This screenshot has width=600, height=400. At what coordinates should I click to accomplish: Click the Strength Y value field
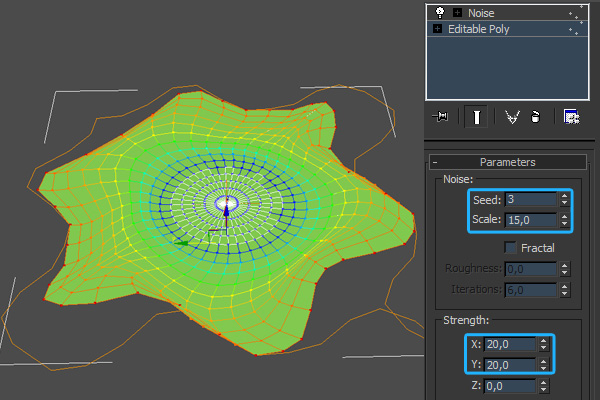coord(509,364)
